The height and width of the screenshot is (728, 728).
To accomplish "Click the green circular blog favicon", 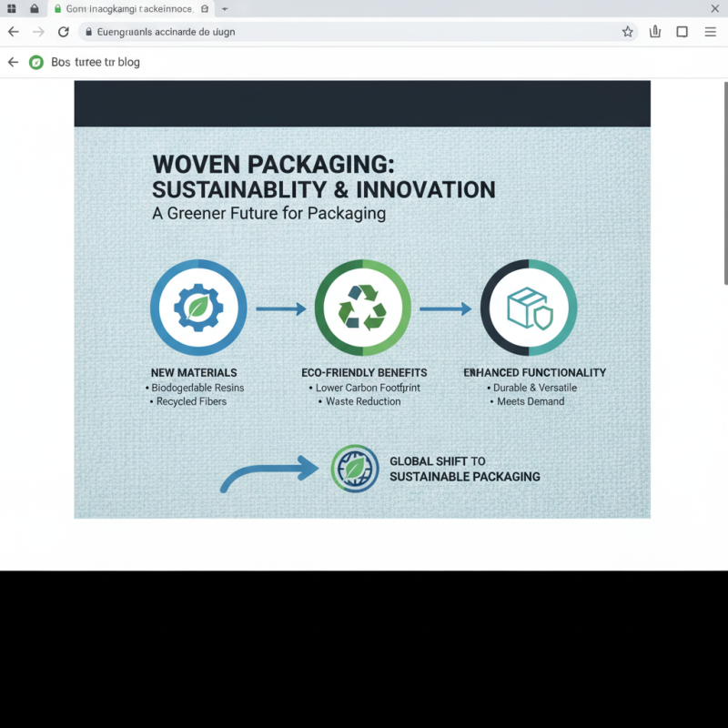I will click(35, 62).
